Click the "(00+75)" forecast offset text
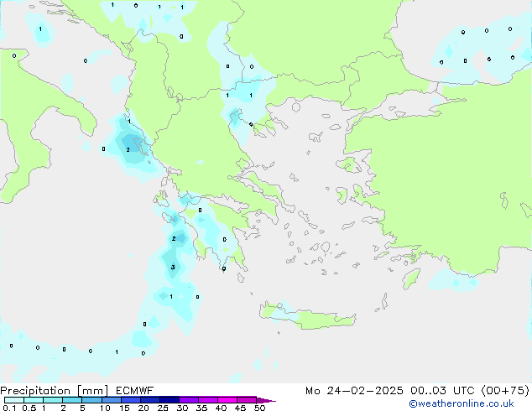The image size is (532, 411). [505, 391]
